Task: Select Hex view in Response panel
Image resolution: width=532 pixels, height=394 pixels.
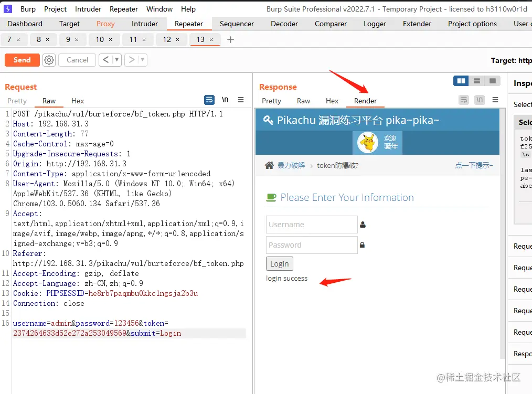Action: 332,101
